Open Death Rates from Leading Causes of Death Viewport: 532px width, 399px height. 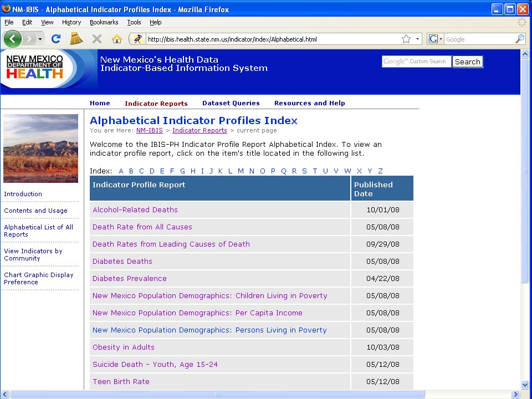pyautogui.click(x=171, y=244)
